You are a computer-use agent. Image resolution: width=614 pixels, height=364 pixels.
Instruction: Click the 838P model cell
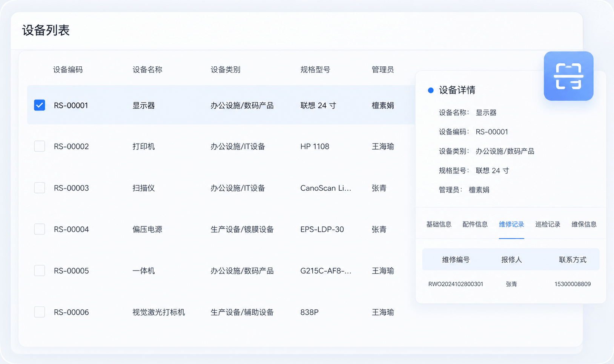310,312
